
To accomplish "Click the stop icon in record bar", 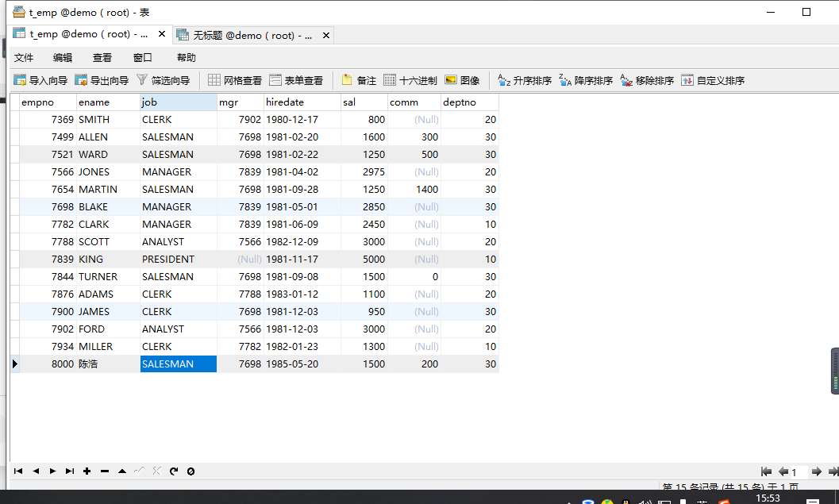I will [191, 471].
